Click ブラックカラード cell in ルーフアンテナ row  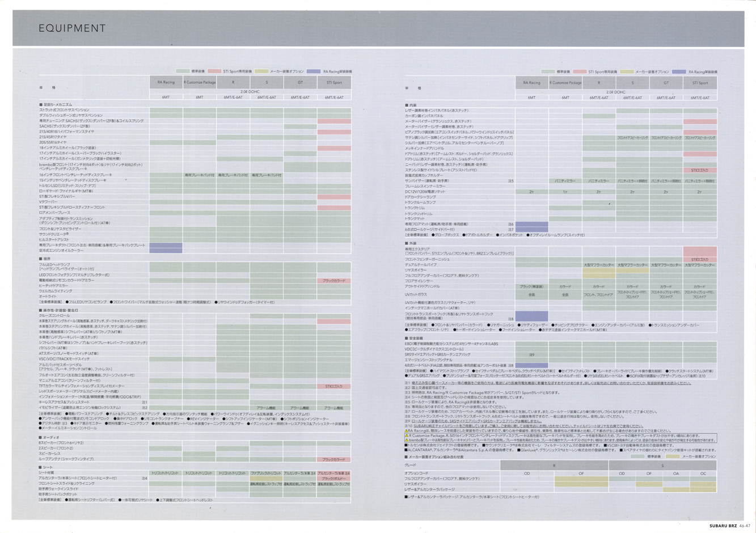(334, 459)
